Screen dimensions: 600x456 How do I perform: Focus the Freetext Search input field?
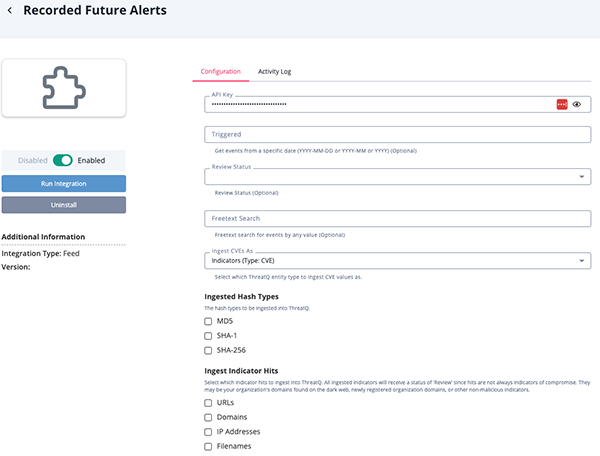click(397, 218)
